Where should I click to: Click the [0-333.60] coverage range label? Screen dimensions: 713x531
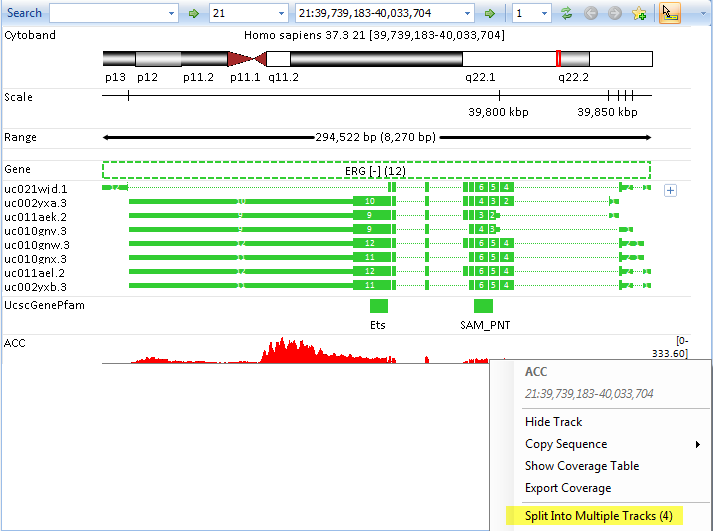(x=670, y=347)
